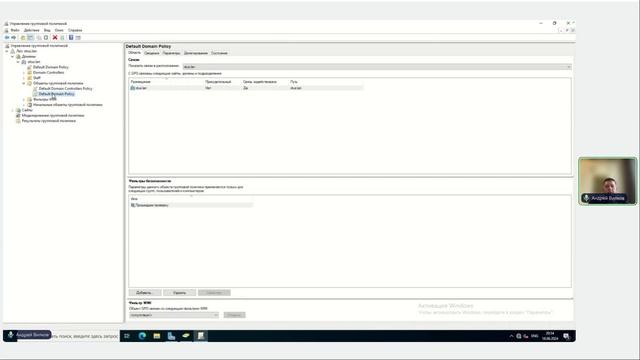Click the Удалить button under security filtering
Screen dimensions: 640x360
179,293
